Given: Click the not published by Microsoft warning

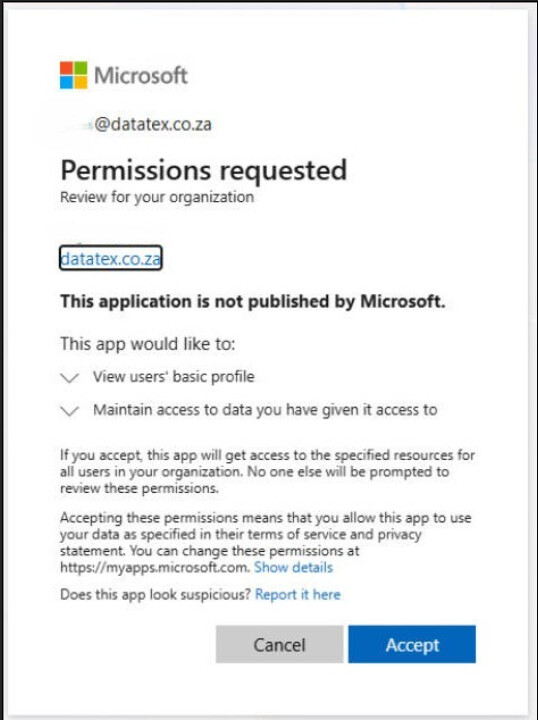Looking at the screenshot, I should click(x=253, y=301).
